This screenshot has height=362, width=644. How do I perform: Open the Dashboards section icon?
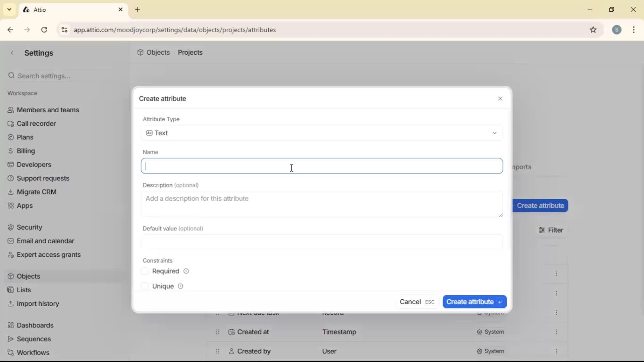pyautogui.click(x=11, y=325)
